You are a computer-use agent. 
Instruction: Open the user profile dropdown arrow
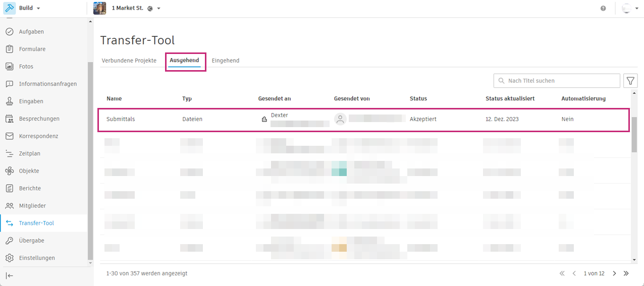click(636, 9)
